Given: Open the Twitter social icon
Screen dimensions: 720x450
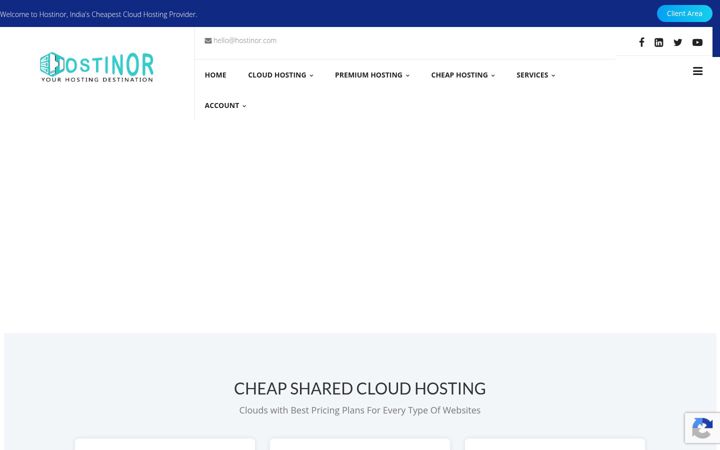Looking at the screenshot, I should click(678, 42).
